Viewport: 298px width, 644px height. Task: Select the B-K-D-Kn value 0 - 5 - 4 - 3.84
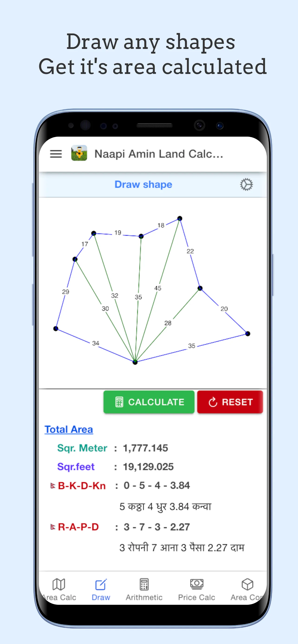[x=157, y=485]
